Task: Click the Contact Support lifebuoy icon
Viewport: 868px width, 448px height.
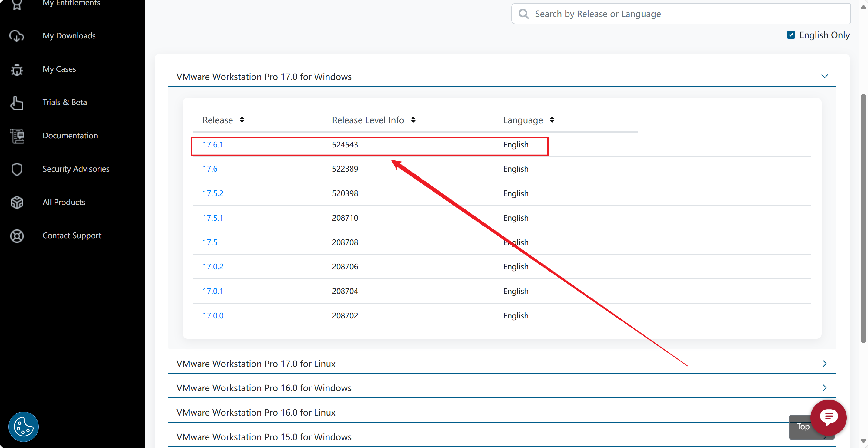Action: point(16,236)
